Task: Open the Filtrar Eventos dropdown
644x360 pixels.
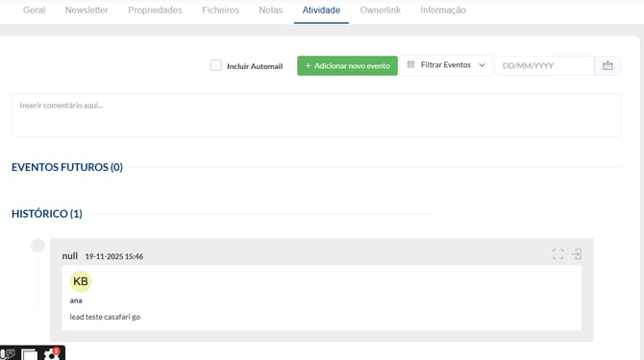Action: (446, 65)
